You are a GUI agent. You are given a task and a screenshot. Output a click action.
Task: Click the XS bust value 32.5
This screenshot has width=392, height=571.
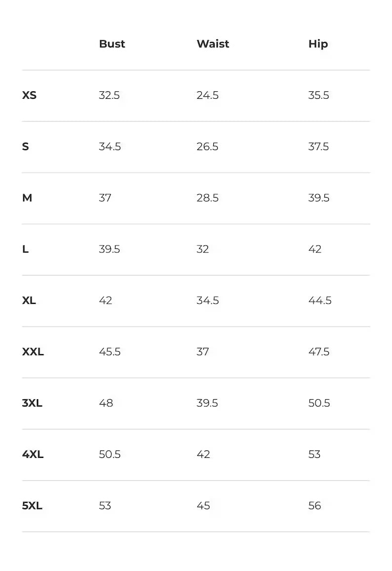point(109,95)
